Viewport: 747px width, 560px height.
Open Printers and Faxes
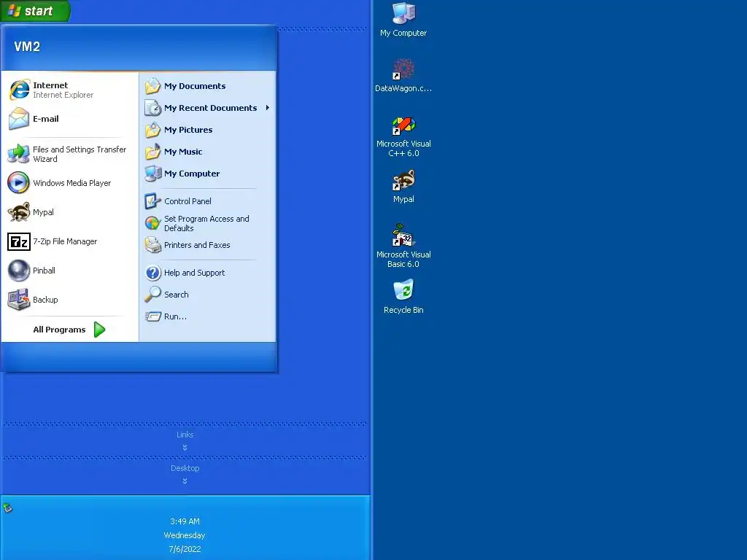(x=208, y=245)
